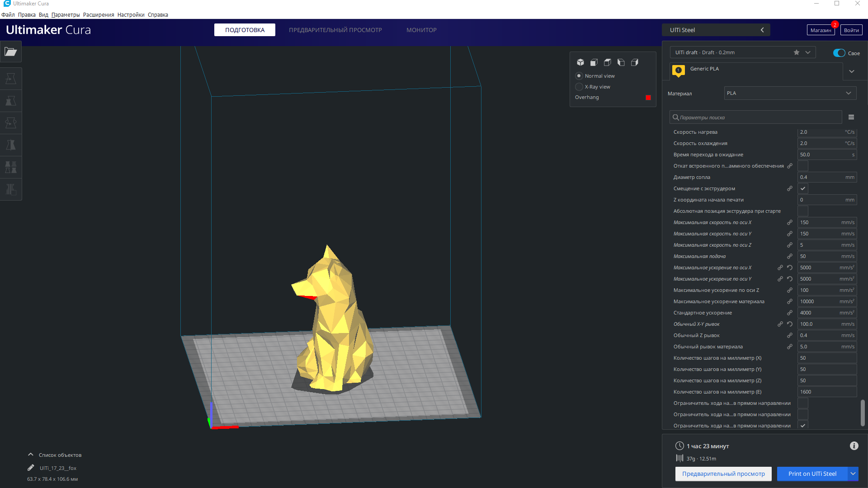
Task: Select the Normal view radio button
Action: tap(579, 76)
